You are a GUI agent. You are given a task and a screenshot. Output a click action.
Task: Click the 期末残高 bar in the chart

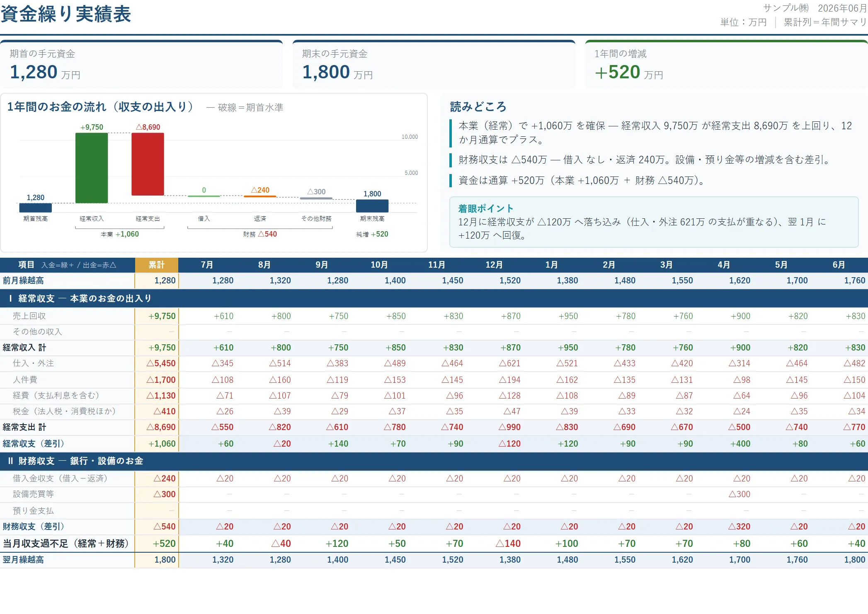372,206
